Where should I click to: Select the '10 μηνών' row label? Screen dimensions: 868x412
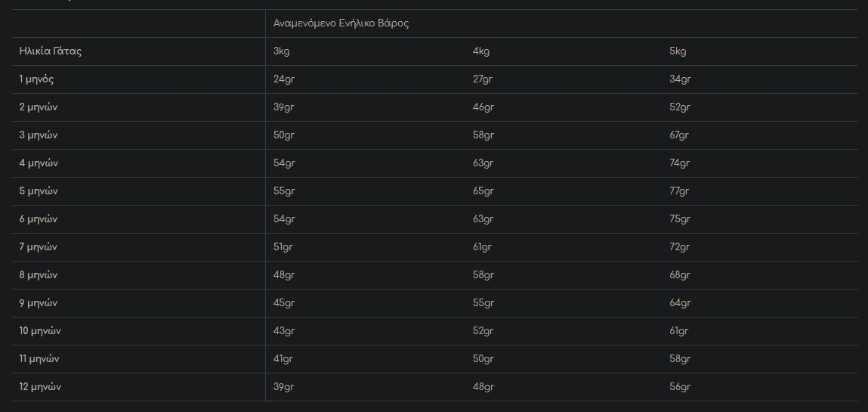coord(40,331)
